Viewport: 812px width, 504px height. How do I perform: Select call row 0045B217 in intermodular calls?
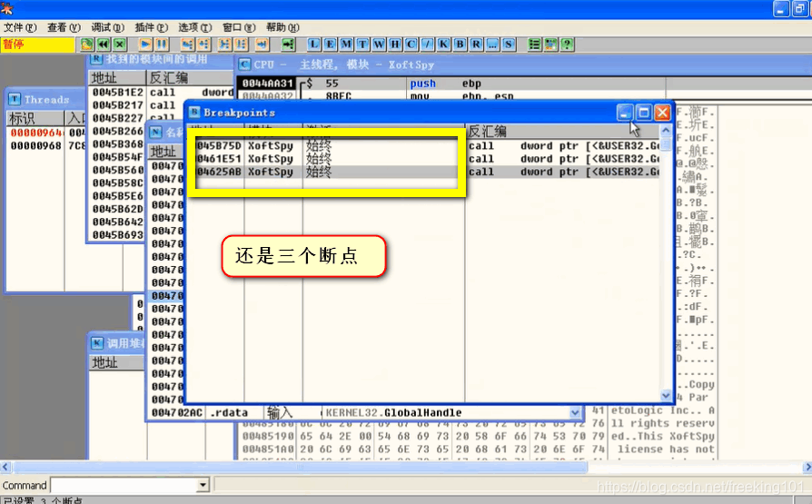tap(137, 105)
